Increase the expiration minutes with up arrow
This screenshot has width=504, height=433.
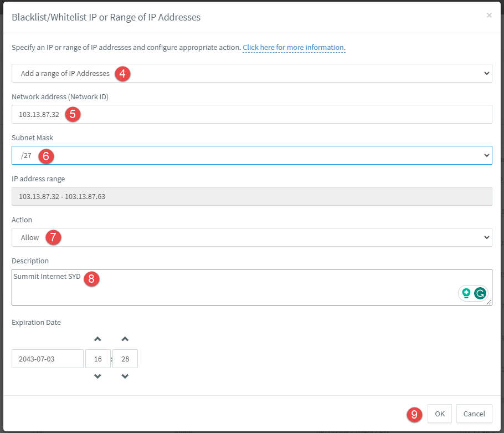[x=125, y=339]
